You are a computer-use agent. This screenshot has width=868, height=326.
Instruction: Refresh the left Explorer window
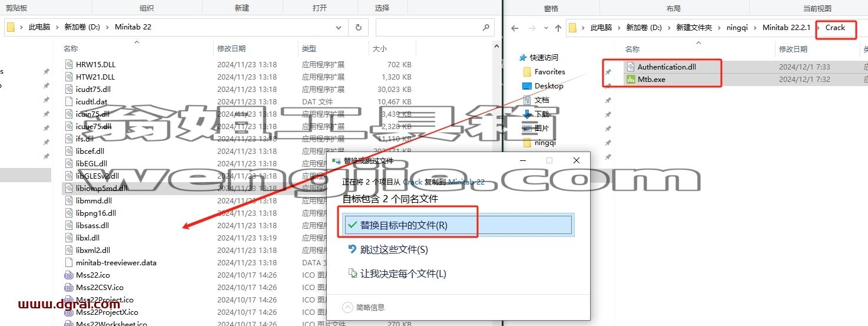(x=358, y=27)
